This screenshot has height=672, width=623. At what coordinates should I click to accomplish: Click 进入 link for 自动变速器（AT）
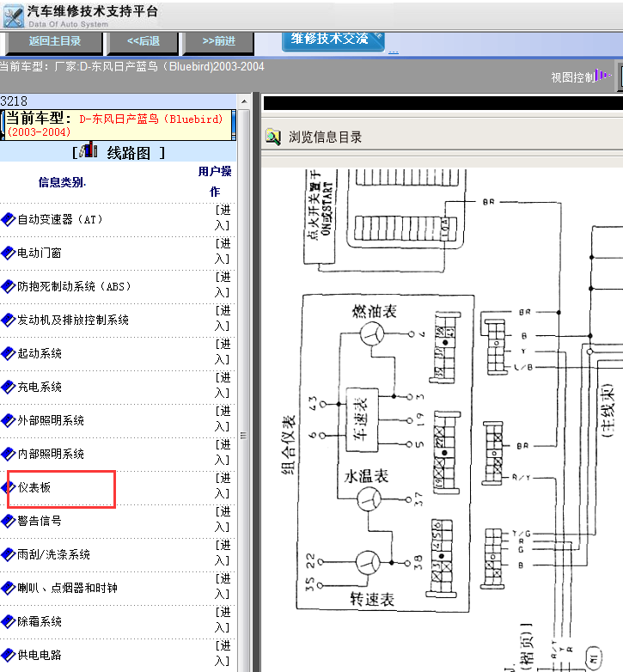click(223, 217)
